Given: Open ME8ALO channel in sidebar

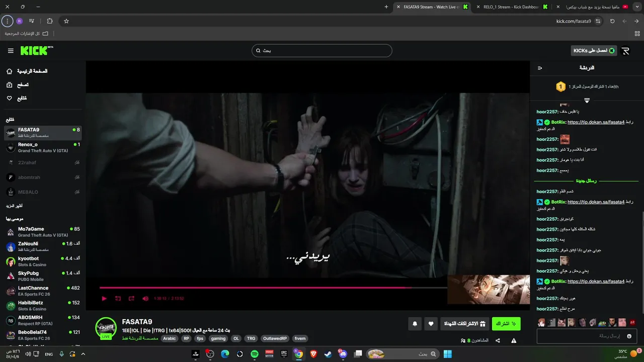Looking at the screenshot, I should click(x=43, y=192).
